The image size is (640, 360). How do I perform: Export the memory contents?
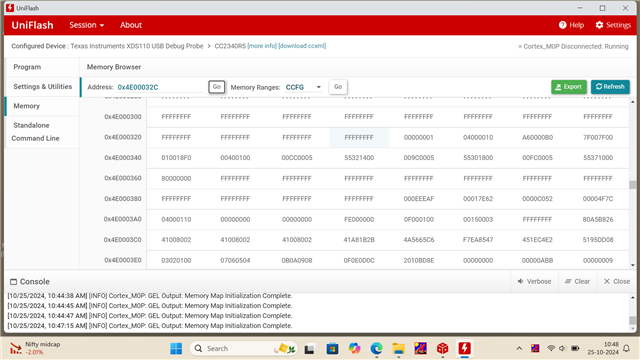click(x=569, y=87)
